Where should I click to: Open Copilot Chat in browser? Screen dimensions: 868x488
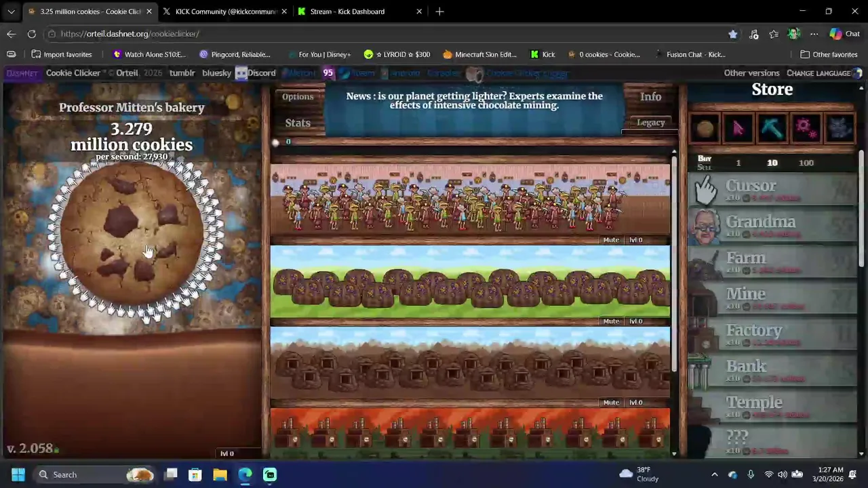click(845, 34)
